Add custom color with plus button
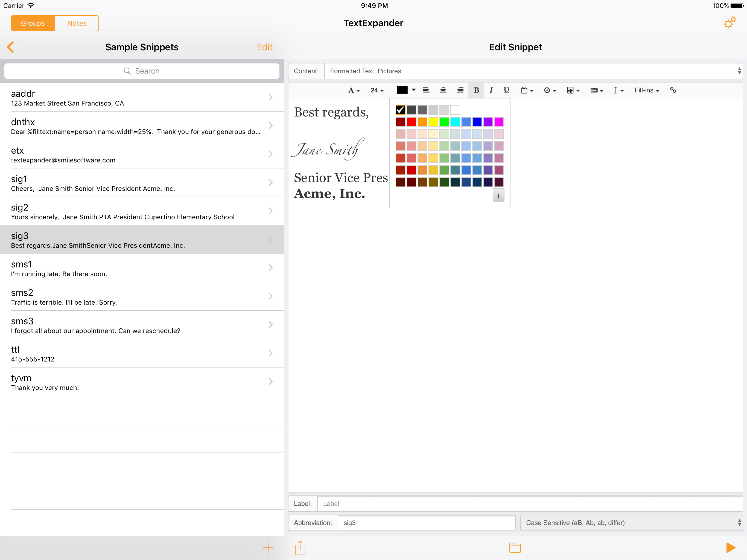 (x=498, y=196)
